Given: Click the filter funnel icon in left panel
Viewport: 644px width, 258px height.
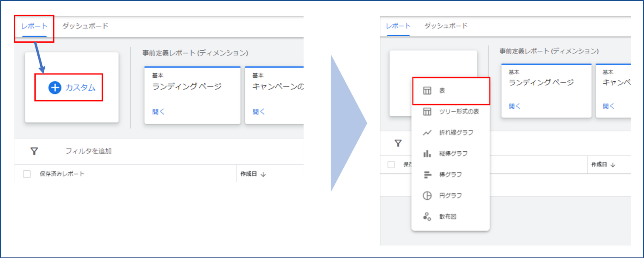Looking at the screenshot, I should (34, 151).
